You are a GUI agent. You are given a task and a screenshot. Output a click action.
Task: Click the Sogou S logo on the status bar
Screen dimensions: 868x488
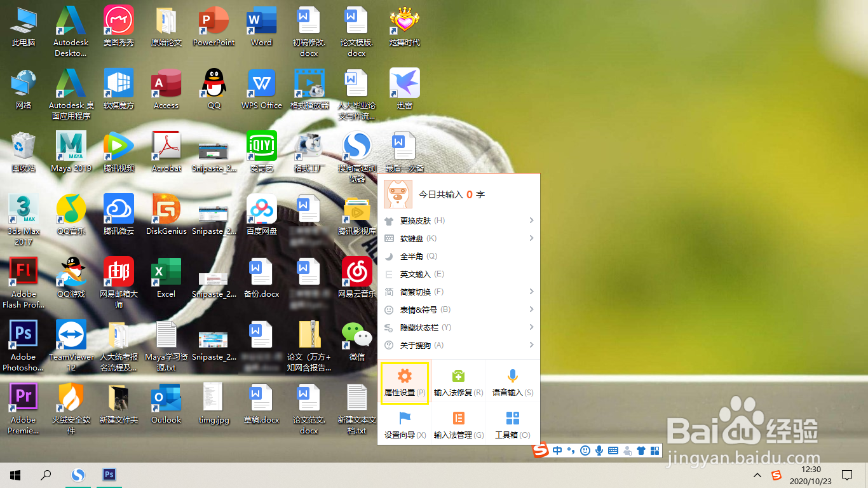541,451
